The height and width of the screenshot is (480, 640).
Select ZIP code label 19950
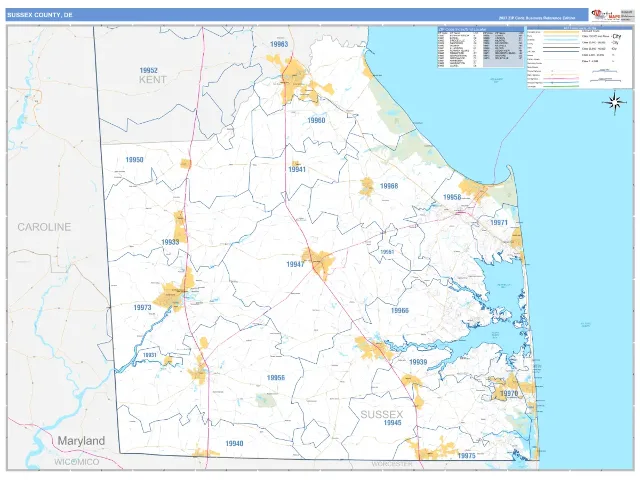point(134,160)
